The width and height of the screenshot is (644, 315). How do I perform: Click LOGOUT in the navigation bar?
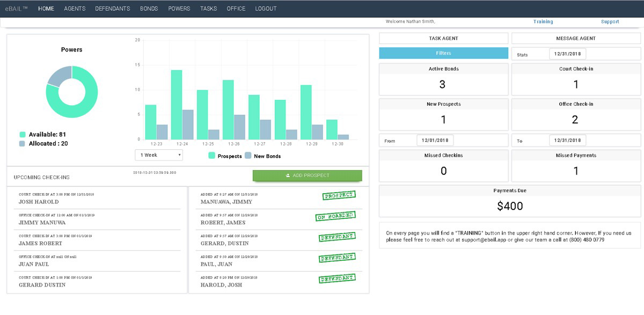coord(266,8)
